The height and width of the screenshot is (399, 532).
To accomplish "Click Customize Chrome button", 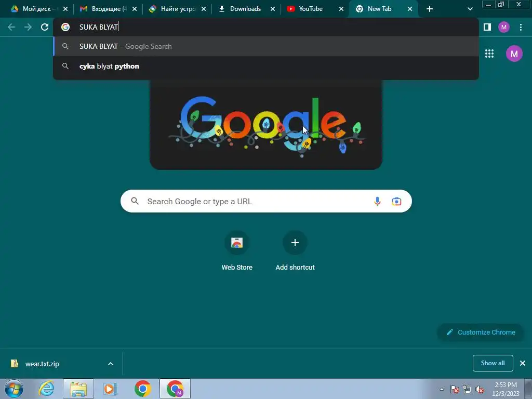I will [481, 332].
